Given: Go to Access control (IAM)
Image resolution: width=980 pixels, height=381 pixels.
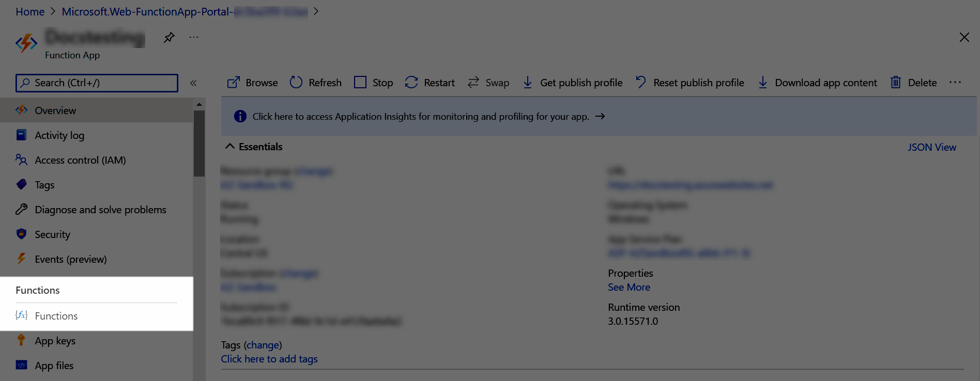Looking at the screenshot, I should click(x=97, y=160).
